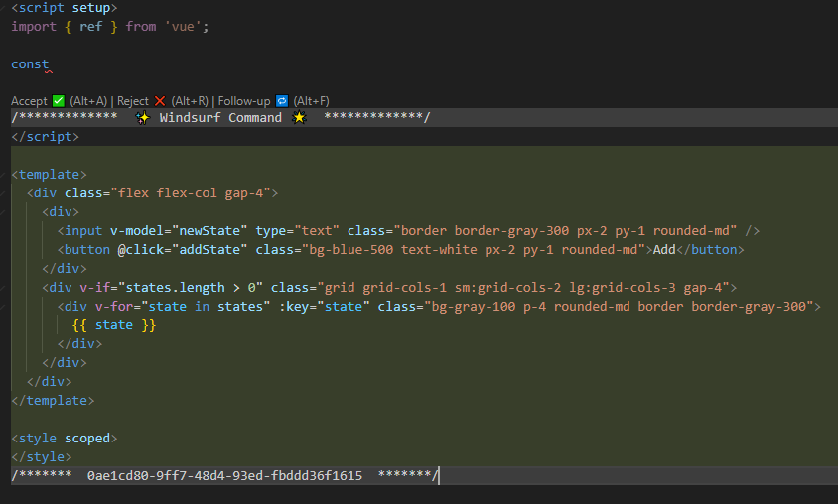Click the :key="state" attribute
The image size is (838, 504).
click(x=324, y=307)
